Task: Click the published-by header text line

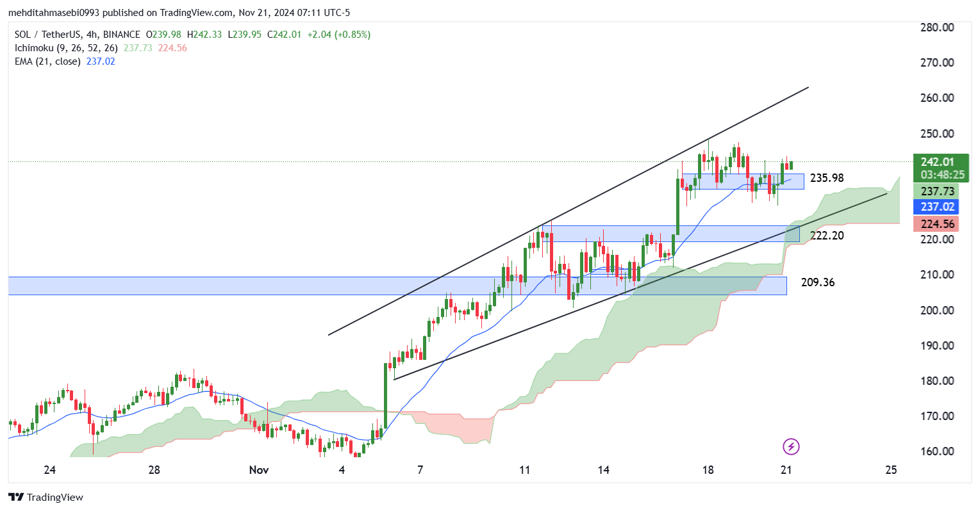Action: tap(179, 13)
